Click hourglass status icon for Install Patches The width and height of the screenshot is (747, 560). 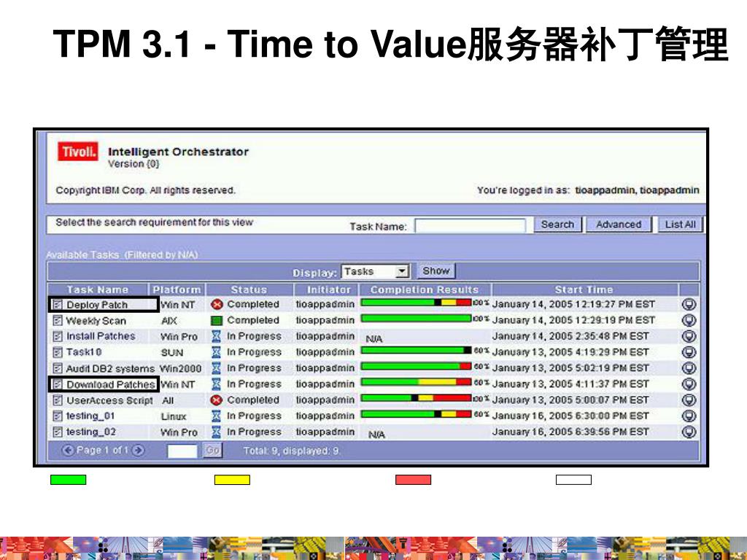tap(216, 336)
